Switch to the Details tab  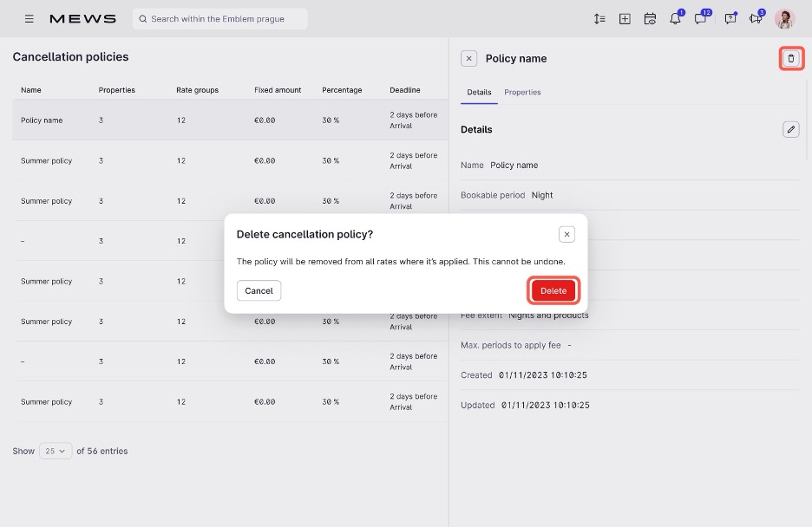pyautogui.click(x=479, y=92)
